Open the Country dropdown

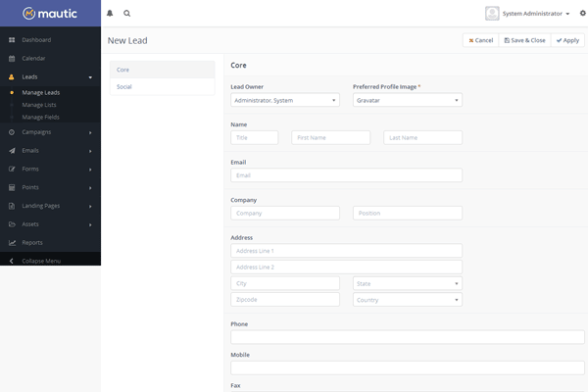point(407,300)
